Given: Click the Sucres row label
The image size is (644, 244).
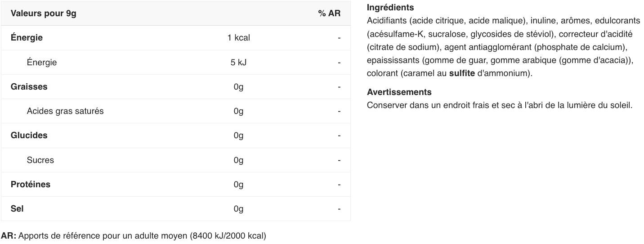Looking at the screenshot, I should click(40, 160).
